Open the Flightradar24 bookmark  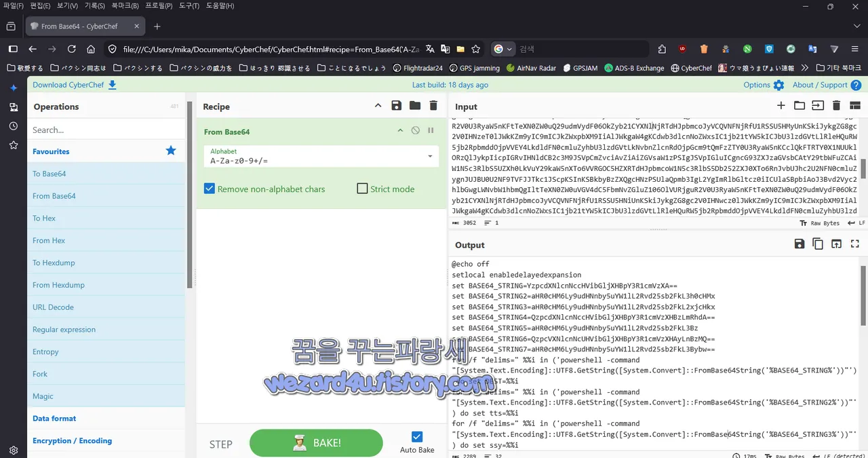pos(417,68)
